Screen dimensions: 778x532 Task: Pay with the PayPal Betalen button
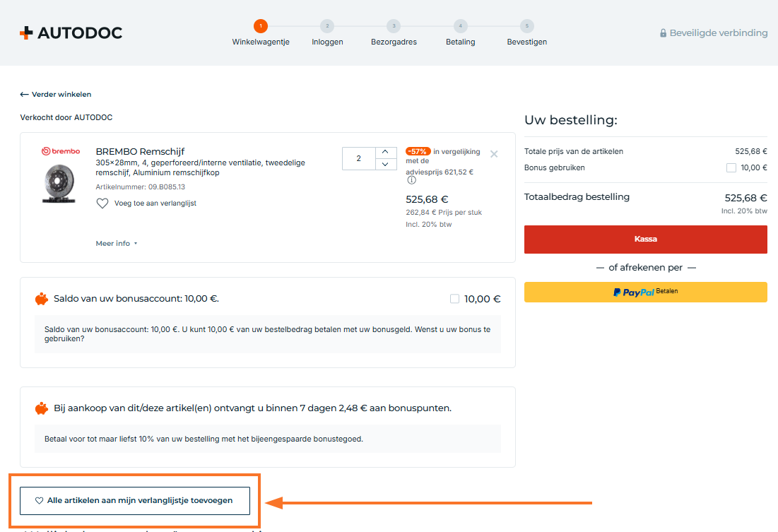point(645,292)
